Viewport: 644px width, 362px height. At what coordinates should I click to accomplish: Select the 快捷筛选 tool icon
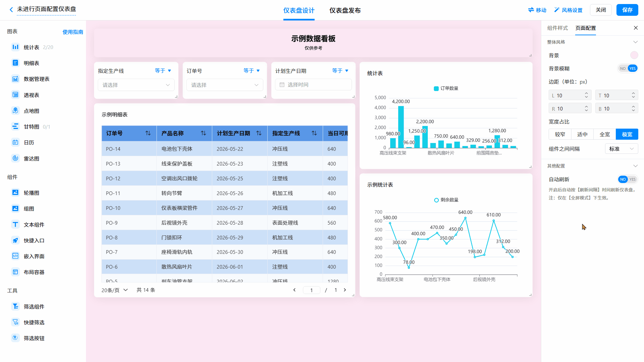[15, 322]
